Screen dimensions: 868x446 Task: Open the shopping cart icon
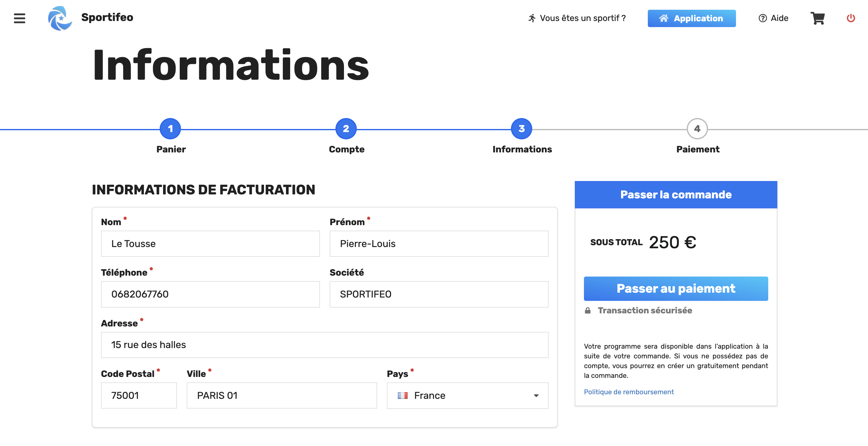pos(818,18)
